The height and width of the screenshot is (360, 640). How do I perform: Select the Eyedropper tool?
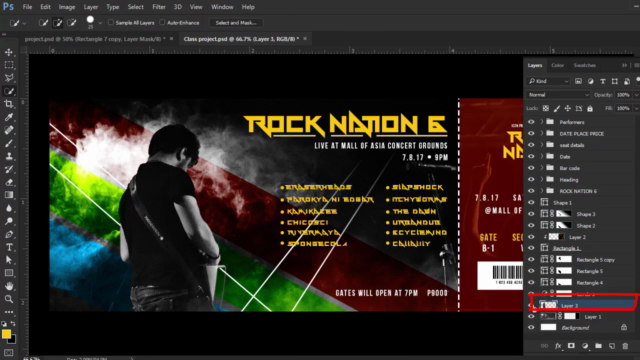[9, 117]
